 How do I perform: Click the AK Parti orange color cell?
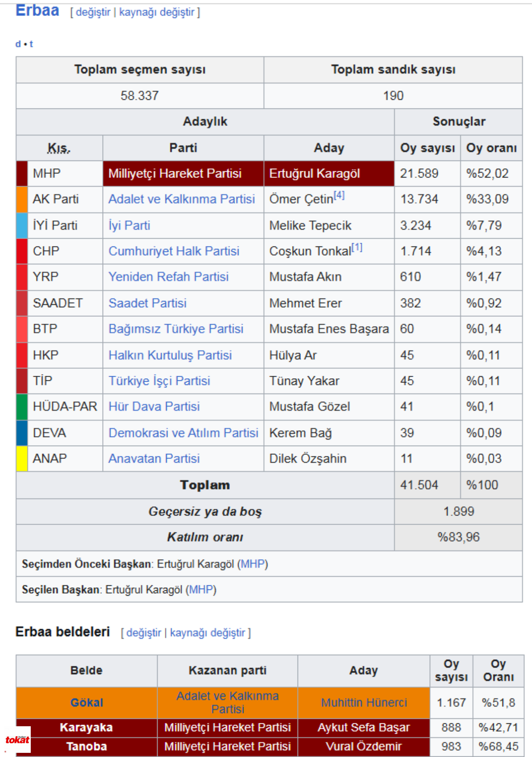pyautogui.click(x=22, y=199)
